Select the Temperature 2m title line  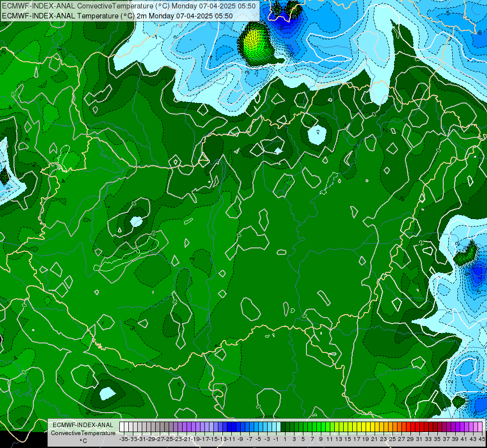click(117, 16)
